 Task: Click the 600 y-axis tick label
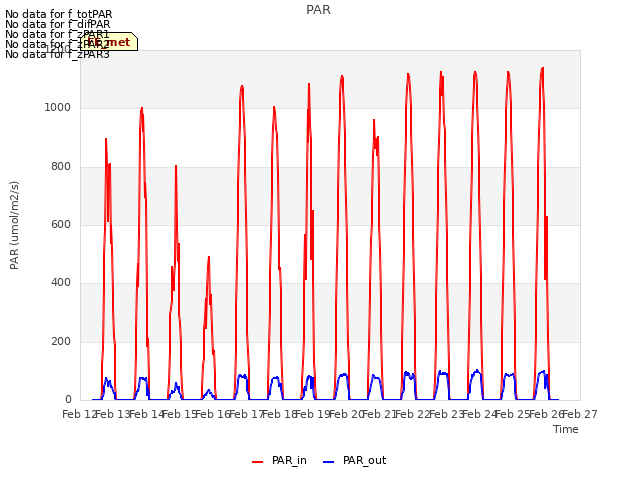61,224
